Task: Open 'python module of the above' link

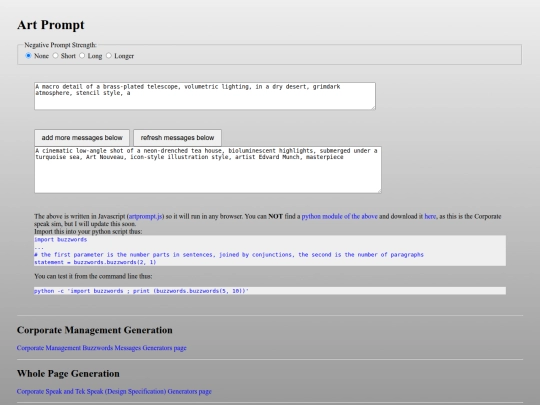Action: (x=340, y=216)
